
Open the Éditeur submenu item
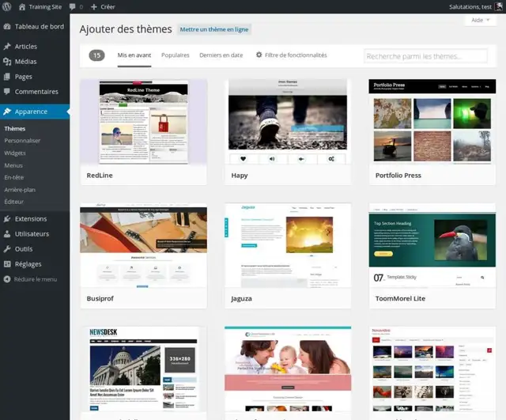pos(14,202)
